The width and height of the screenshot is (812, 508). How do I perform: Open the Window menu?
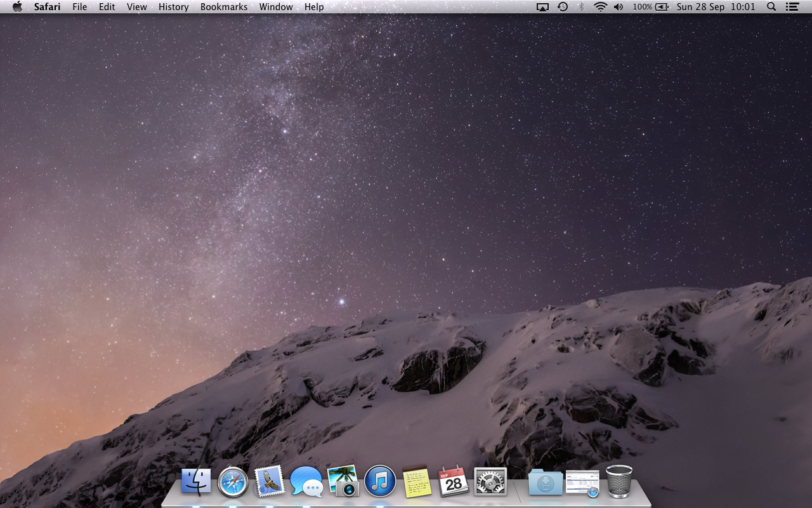(276, 7)
